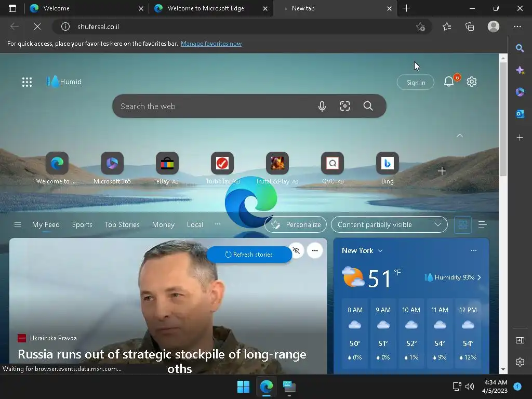Image resolution: width=532 pixels, height=399 pixels.
Task: Select the Money feed tab
Action: tap(163, 224)
